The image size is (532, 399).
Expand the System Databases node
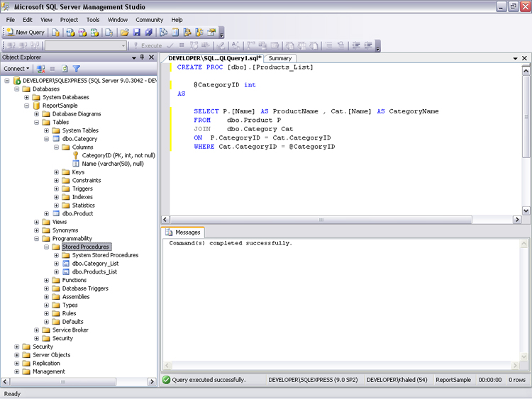(26, 97)
